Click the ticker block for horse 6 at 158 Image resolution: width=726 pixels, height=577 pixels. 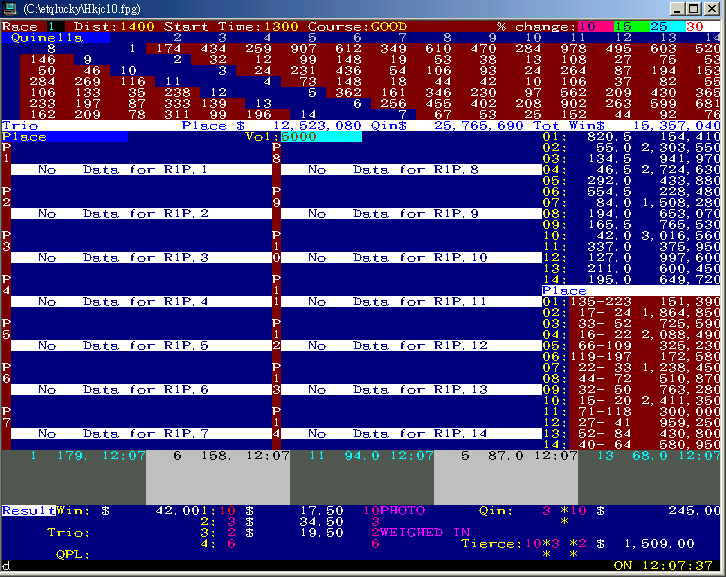coord(217,455)
